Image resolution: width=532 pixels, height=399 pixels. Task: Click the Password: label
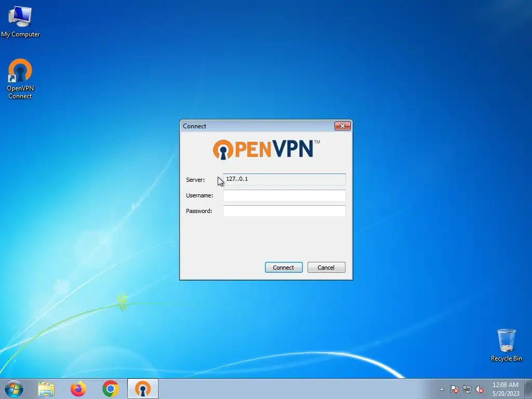199,211
